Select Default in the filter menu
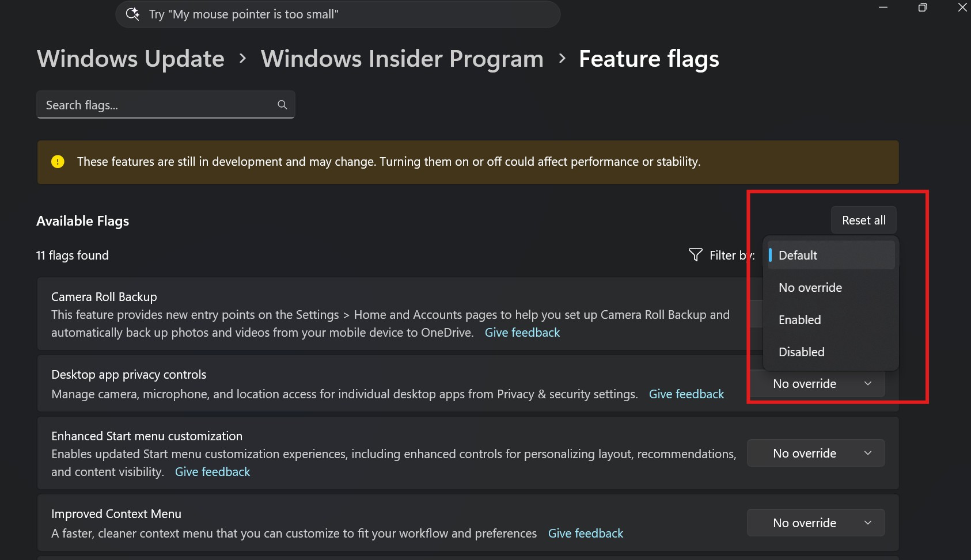 (x=830, y=255)
